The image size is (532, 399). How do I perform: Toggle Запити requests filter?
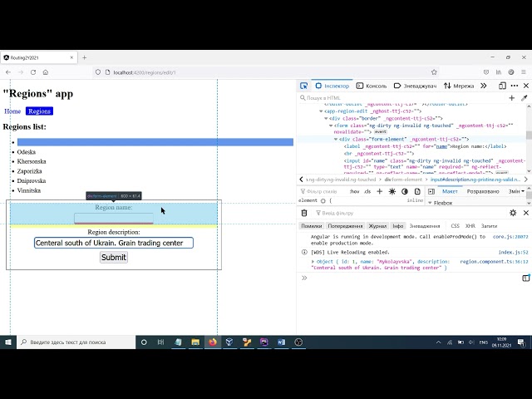[x=489, y=226]
